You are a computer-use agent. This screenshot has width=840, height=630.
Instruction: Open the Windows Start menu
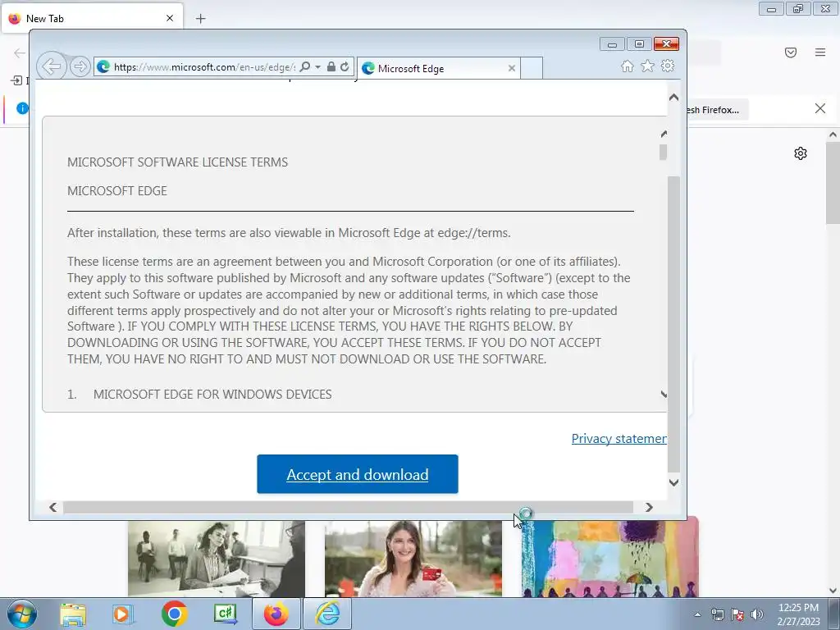point(22,614)
